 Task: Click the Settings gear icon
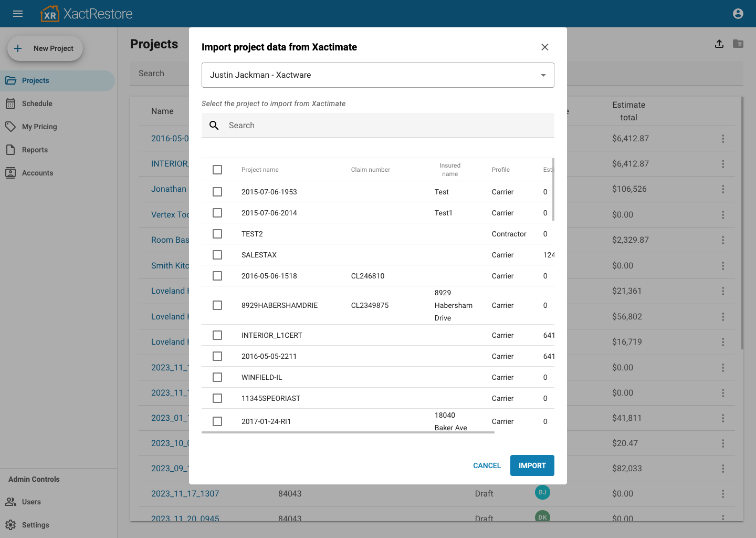10,525
